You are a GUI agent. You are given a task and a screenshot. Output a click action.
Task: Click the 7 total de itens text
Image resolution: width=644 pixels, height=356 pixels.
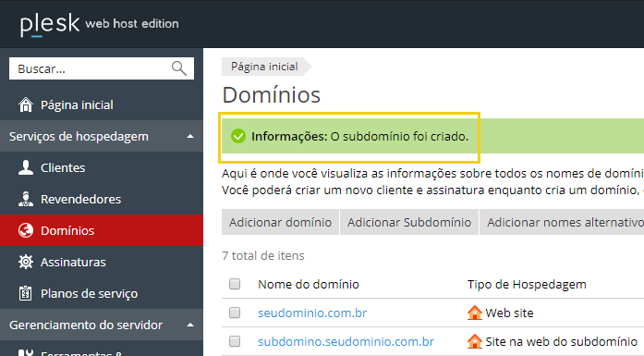point(262,256)
